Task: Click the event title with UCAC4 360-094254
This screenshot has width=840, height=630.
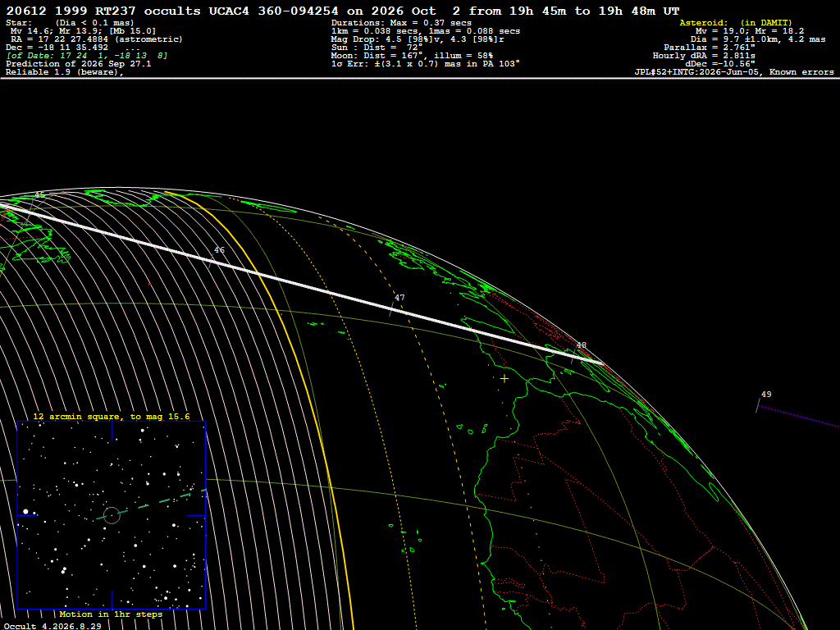Action: pos(342,11)
